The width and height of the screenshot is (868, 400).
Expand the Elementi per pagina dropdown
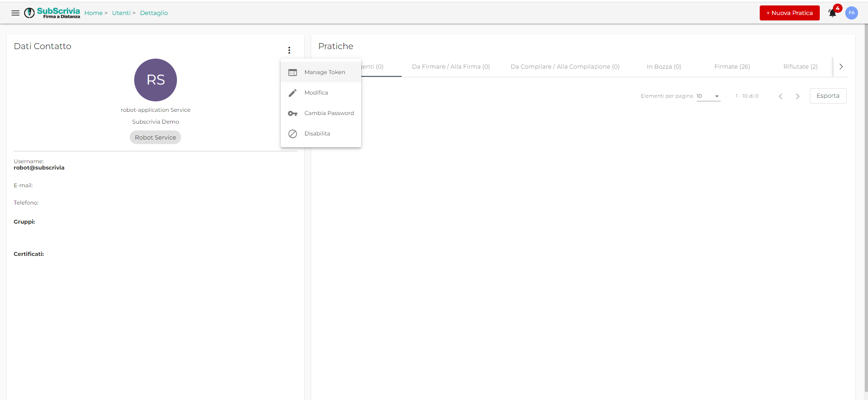tap(708, 96)
